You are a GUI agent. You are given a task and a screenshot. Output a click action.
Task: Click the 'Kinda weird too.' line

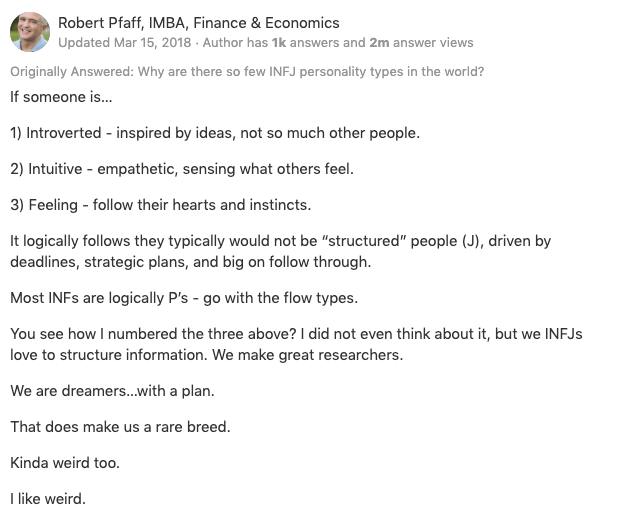65,463
